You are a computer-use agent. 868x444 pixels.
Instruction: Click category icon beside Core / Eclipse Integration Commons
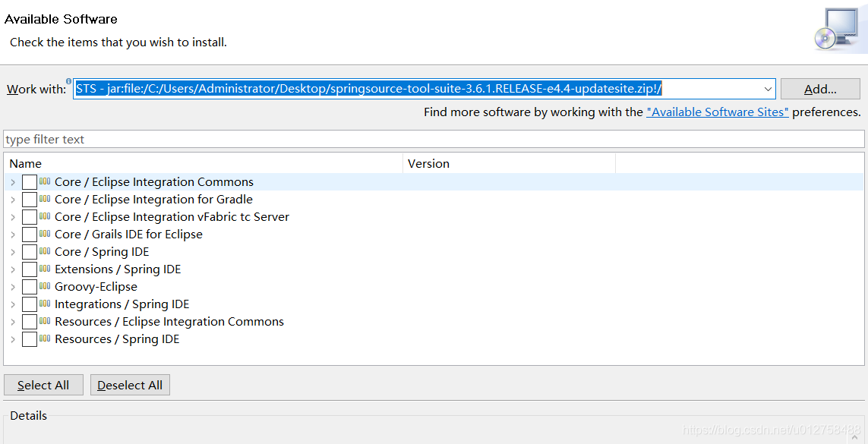[45, 181]
